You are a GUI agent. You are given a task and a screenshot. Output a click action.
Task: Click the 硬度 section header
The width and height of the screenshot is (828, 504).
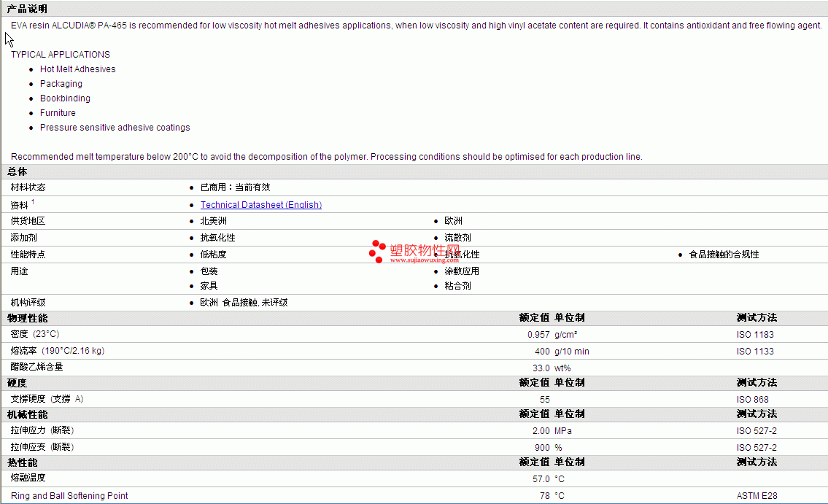click(17, 383)
